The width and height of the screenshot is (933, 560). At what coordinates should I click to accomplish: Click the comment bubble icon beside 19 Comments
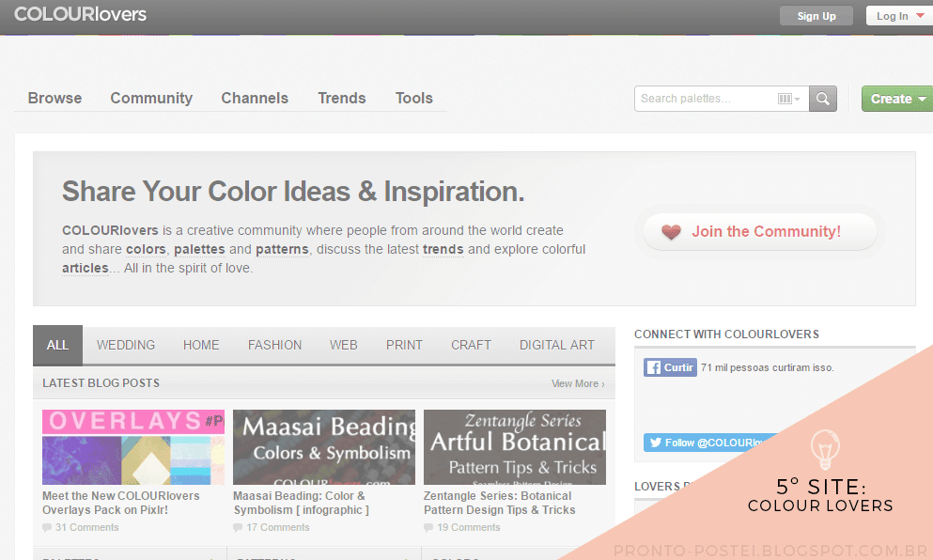click(x=428, y=527)
